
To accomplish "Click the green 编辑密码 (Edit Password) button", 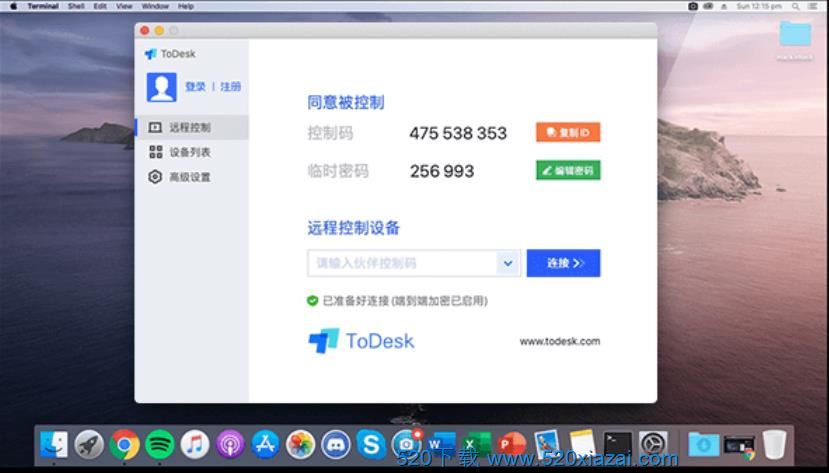I will coord(568,170).
